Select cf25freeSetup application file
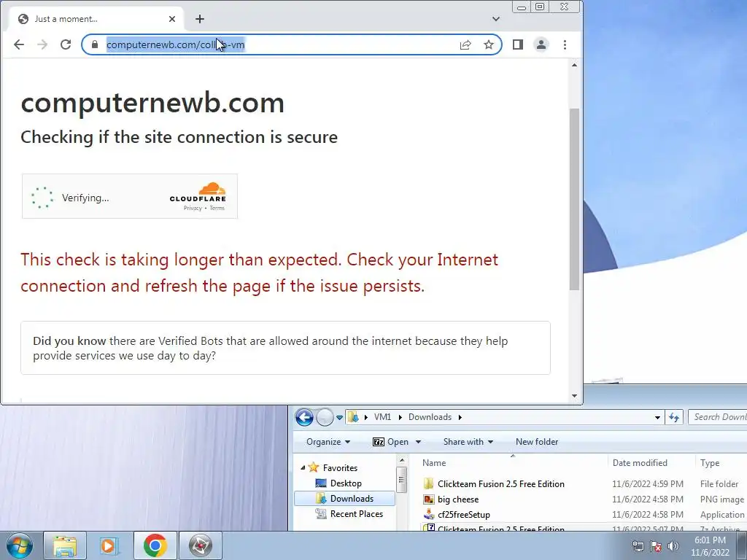 [x=463, y=514]
